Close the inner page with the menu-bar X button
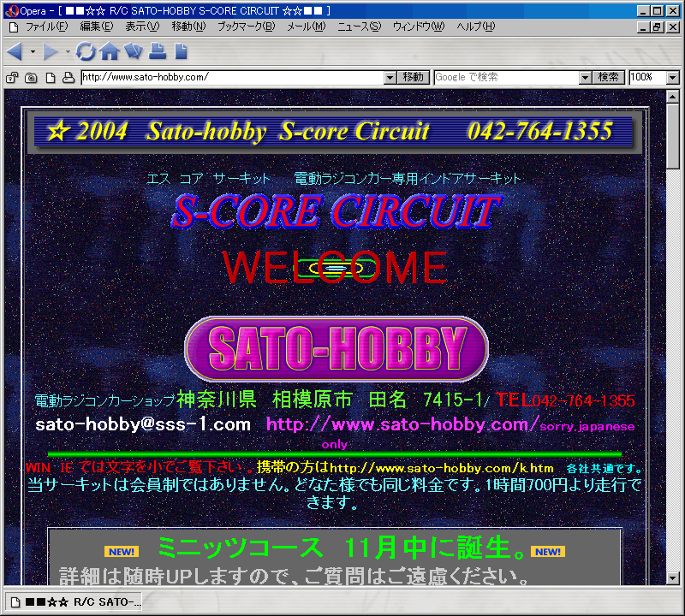The image size is (685, 616). 673,27
